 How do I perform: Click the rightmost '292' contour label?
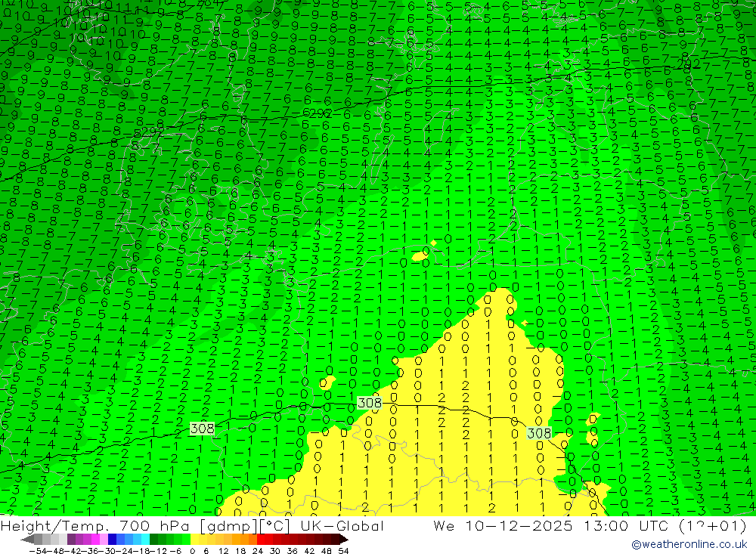coord(689,64)
